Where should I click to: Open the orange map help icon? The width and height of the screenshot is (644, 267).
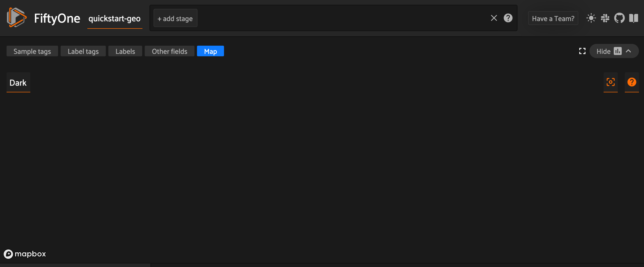click(632, 82)
